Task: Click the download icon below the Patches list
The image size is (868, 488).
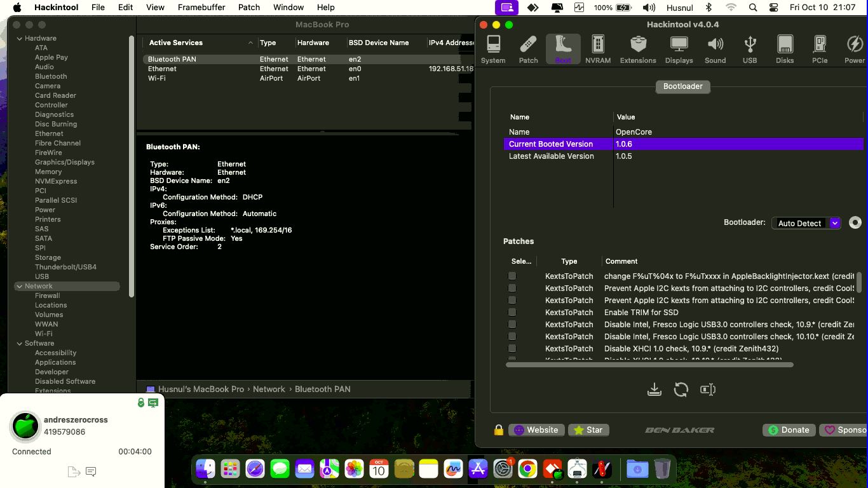Action: pyautogui.click(x=654, y=390)
